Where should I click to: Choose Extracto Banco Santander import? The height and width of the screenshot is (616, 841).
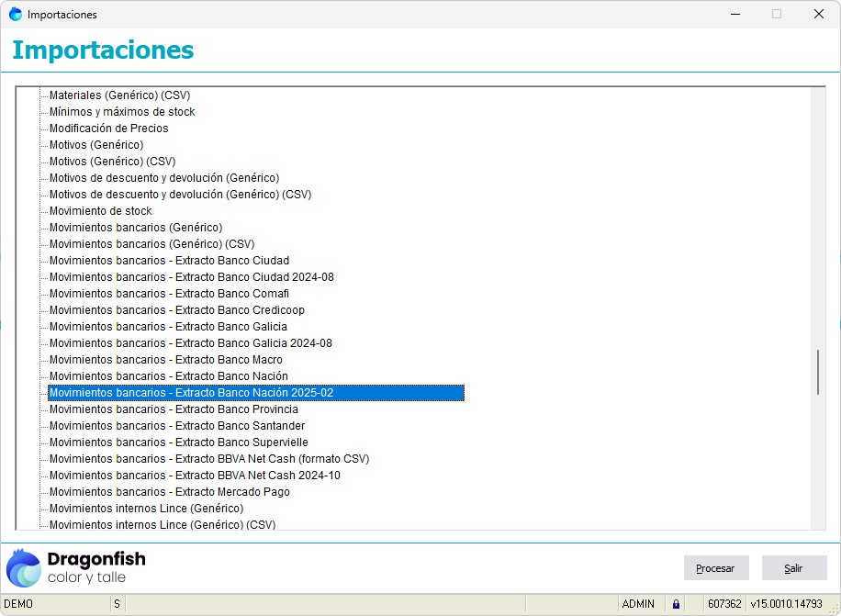(176, 426)
